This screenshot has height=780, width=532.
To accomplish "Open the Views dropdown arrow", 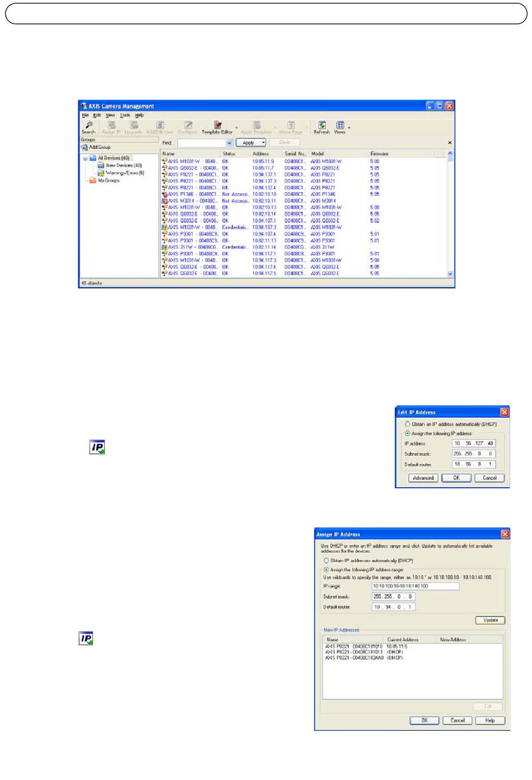I will tap(349, 128).
